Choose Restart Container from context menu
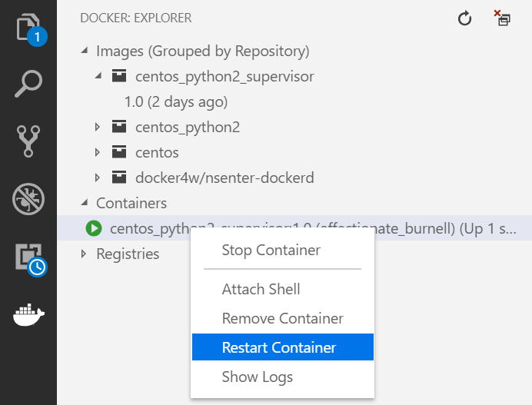 click(x=283, y=347)
